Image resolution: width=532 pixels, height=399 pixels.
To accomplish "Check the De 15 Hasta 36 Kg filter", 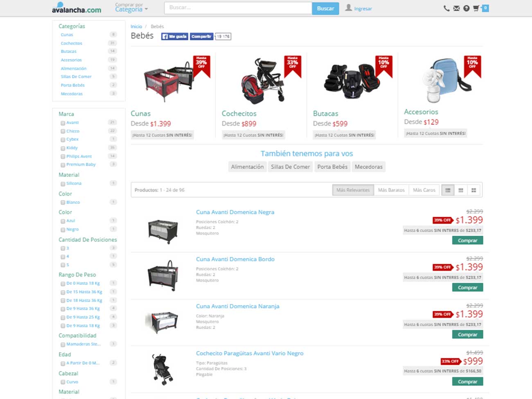I will [63, 292].
